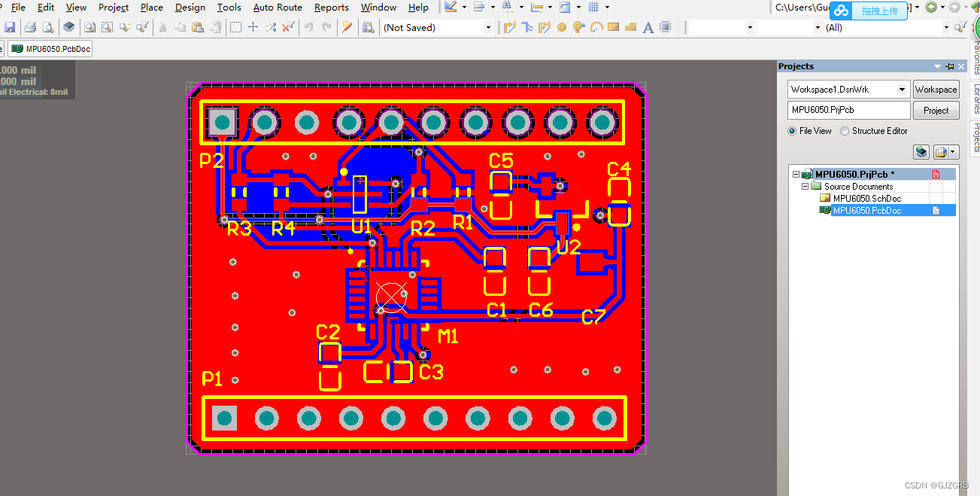This screenshot has width=980, height=496.
Task: Open the Place menu
Action: [x=152, y=8]
